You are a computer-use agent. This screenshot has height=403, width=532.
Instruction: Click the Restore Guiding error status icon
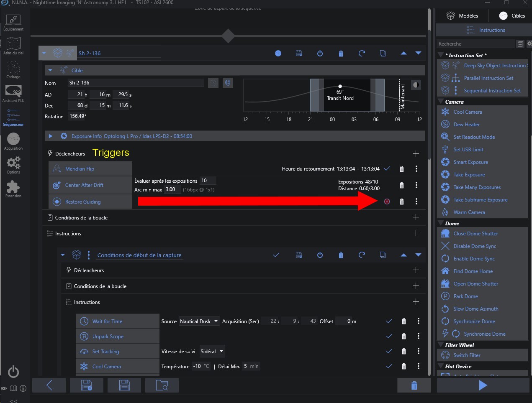tap(387, 201)
